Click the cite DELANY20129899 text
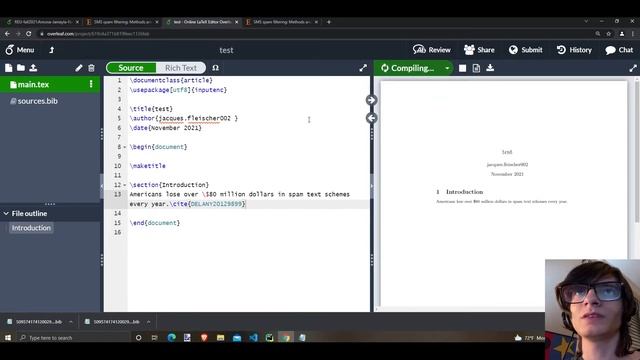 pos(208,204)
